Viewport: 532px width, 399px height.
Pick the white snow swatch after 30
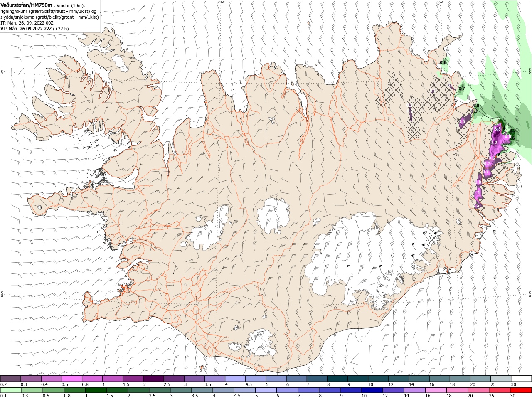click(x=521, y=378)
